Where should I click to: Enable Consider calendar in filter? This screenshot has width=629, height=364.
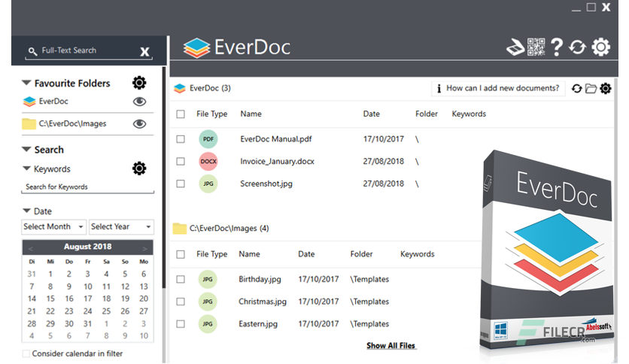pos(27,353)
